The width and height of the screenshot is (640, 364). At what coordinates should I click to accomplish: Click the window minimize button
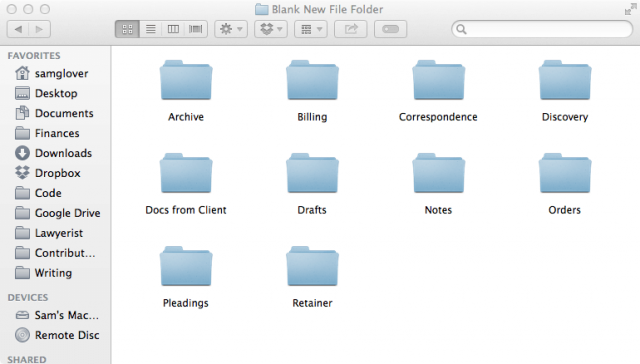tap(28, 9)
